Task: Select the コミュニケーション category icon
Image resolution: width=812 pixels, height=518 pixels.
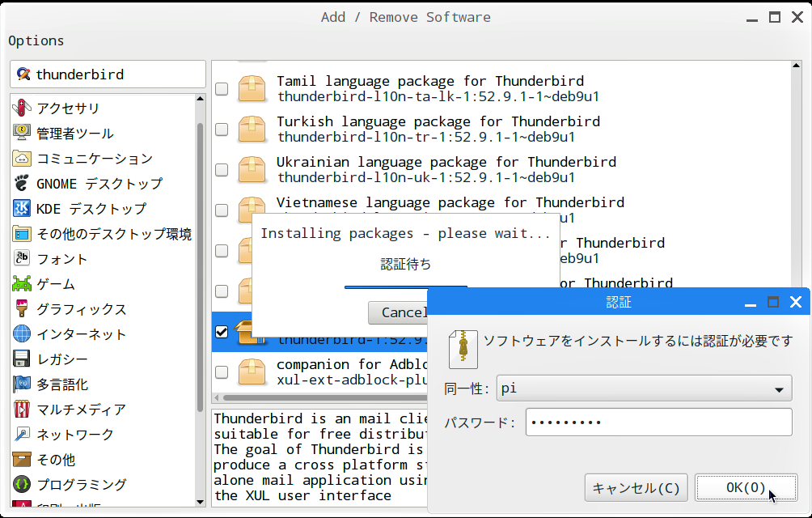Action: click(x=22, y=158)
